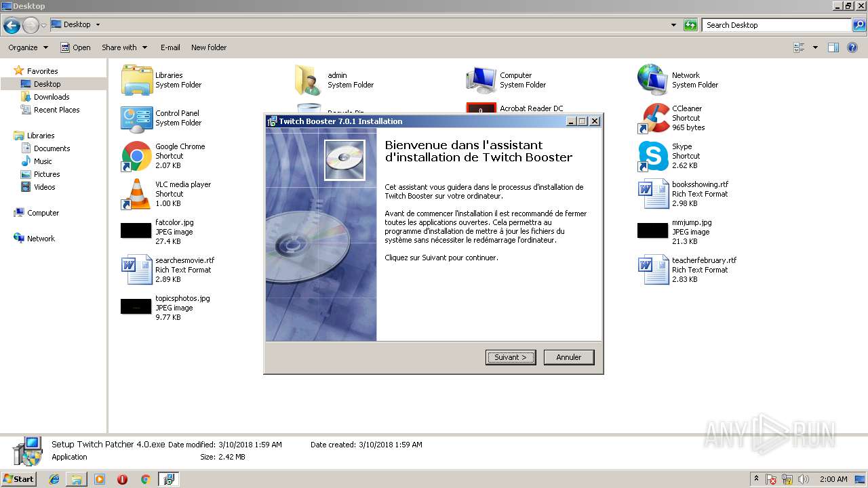Select Favorites in the navigation pane
The width and height of the screenshot is (868, 488).
[42, 71]
